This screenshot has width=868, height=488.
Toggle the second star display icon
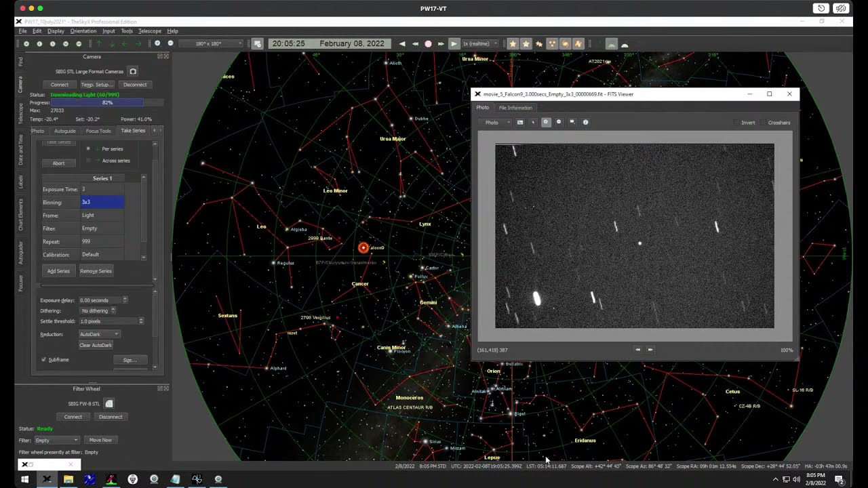click(x=526, y=43)
